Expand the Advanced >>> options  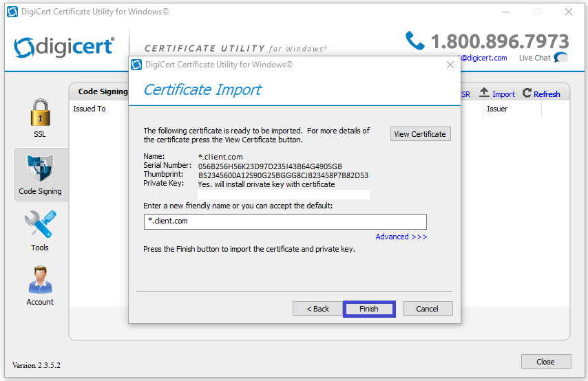pyautogui.click(x=401, y=237)
